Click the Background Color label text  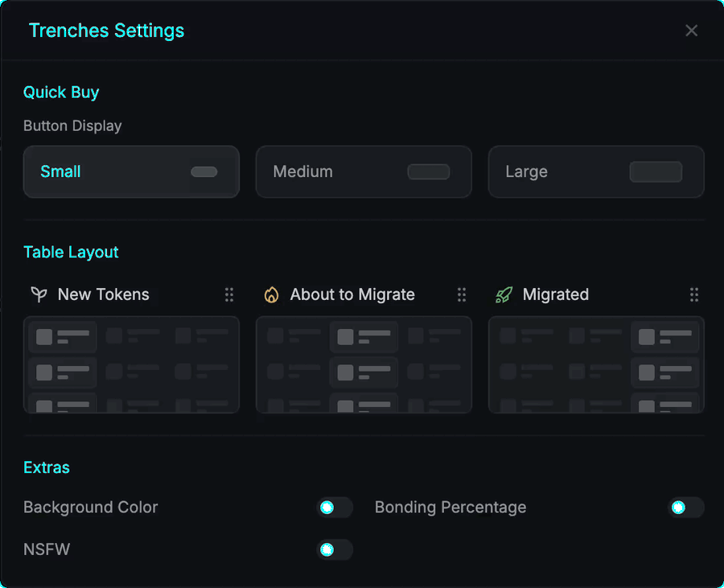click(x=90, y=508)
